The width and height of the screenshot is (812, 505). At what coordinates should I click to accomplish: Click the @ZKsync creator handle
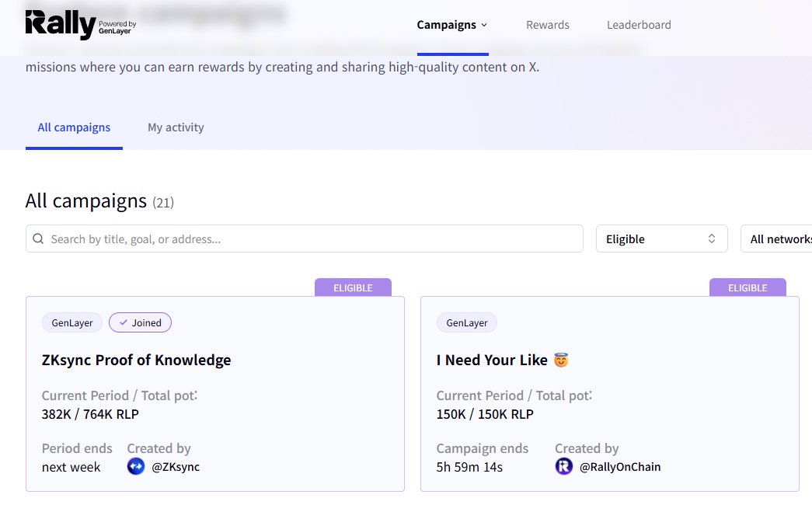tap(176, 467)
